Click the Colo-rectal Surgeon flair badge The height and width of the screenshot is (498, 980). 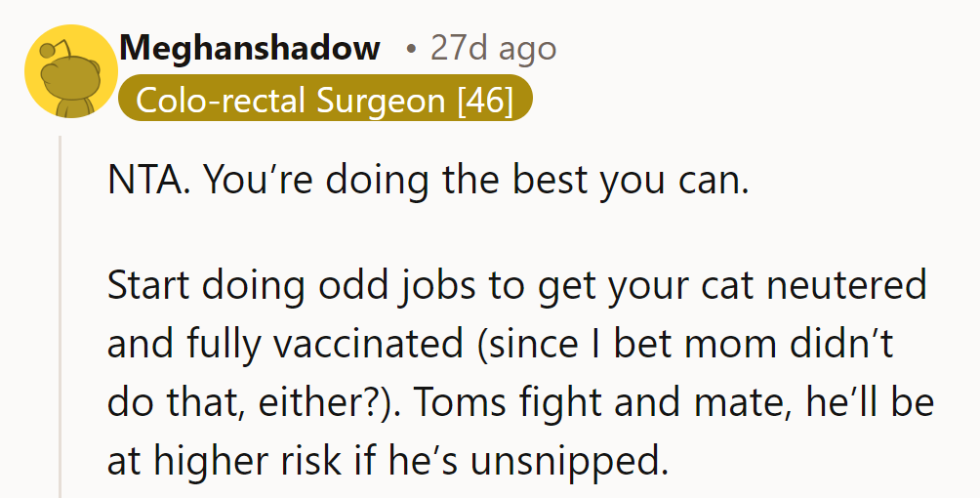pos(325,100)
